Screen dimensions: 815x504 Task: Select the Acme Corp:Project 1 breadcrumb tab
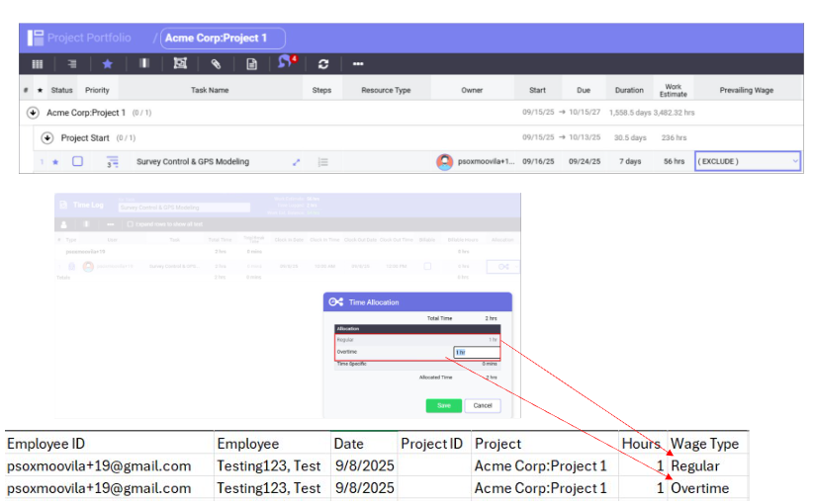223,39
